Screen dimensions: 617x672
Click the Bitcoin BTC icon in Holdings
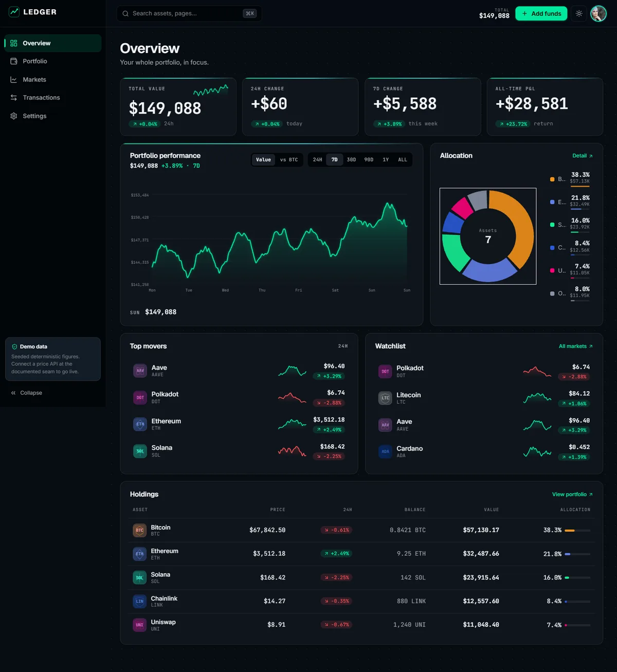[x=139, y=530]
